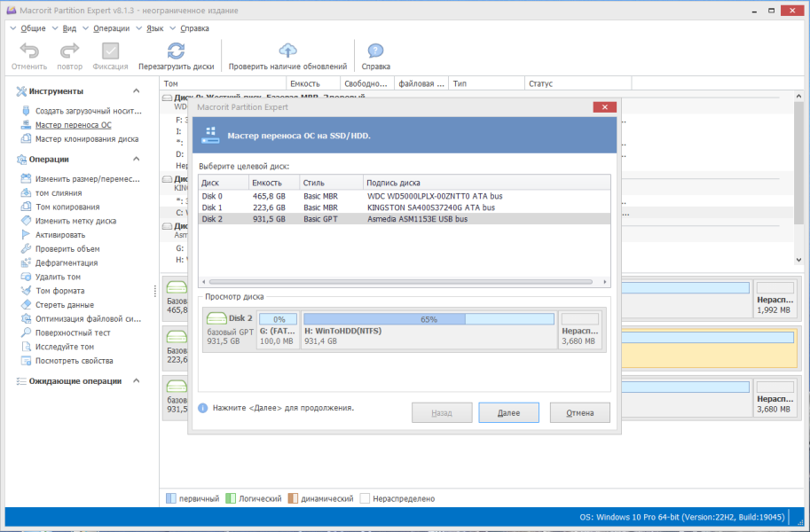Click the cloud update check icon

point(287,51)
